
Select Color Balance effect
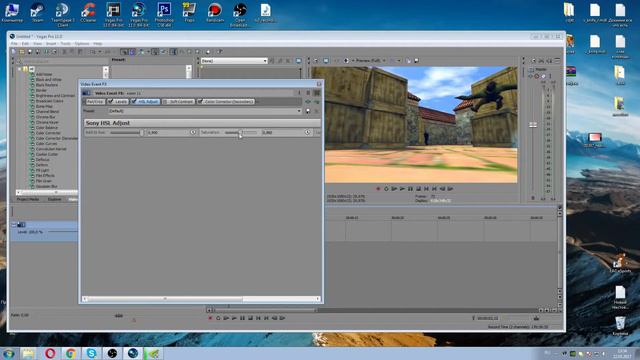click(47, 128)
